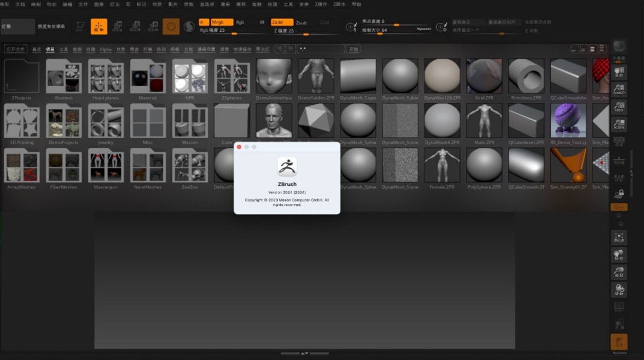Viewport: 644px width, 360px height.
Task: Click the 灯箱 LightBox button
Action: pyautogui.click(x=17, y=26)
